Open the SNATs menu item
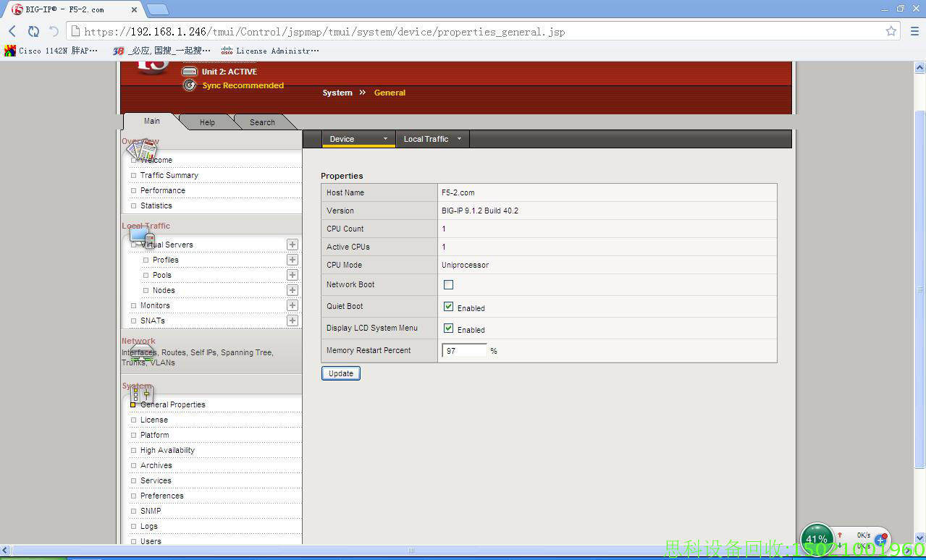This screenshot has width=926, height=560. [153, 321]
